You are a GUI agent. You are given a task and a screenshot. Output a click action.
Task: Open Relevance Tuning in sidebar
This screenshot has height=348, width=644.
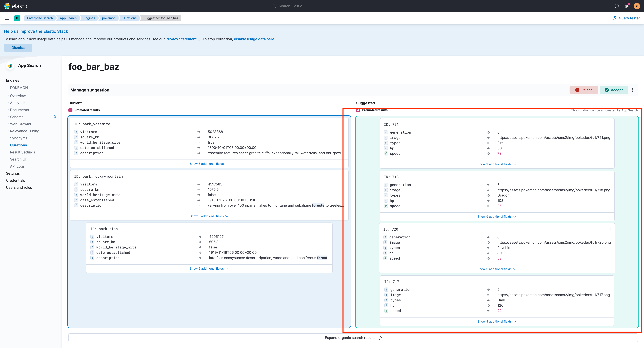click(25, 131)
